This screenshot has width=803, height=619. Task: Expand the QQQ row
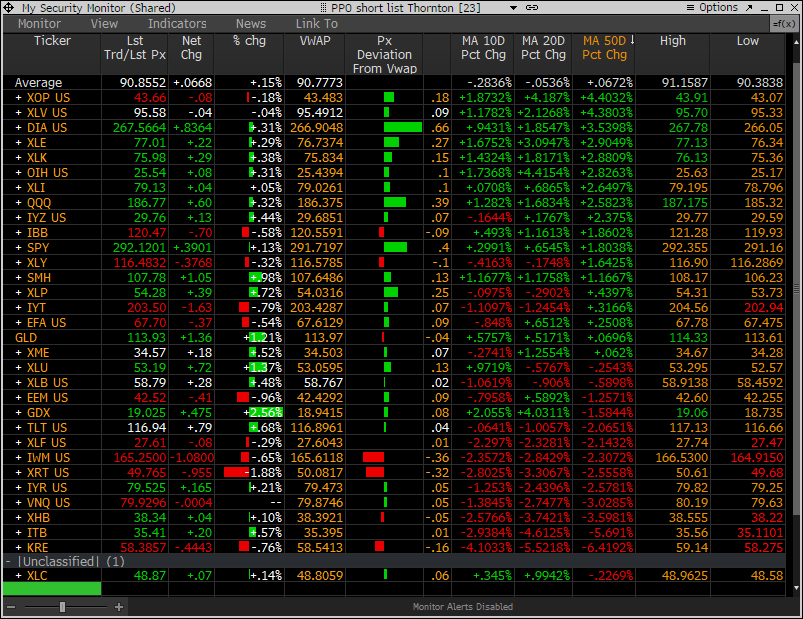[19, 203]
